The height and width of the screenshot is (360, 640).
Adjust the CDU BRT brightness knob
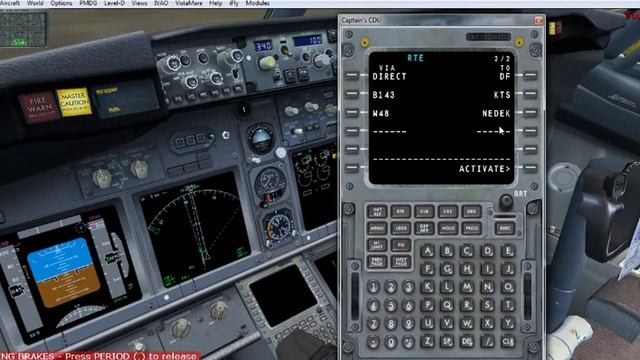[506, 201]
